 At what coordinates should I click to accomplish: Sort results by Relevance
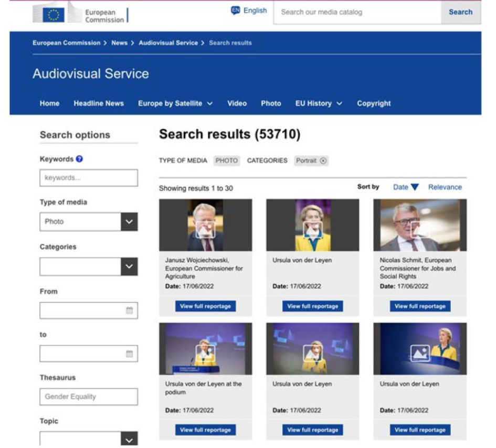click(445, 187)
